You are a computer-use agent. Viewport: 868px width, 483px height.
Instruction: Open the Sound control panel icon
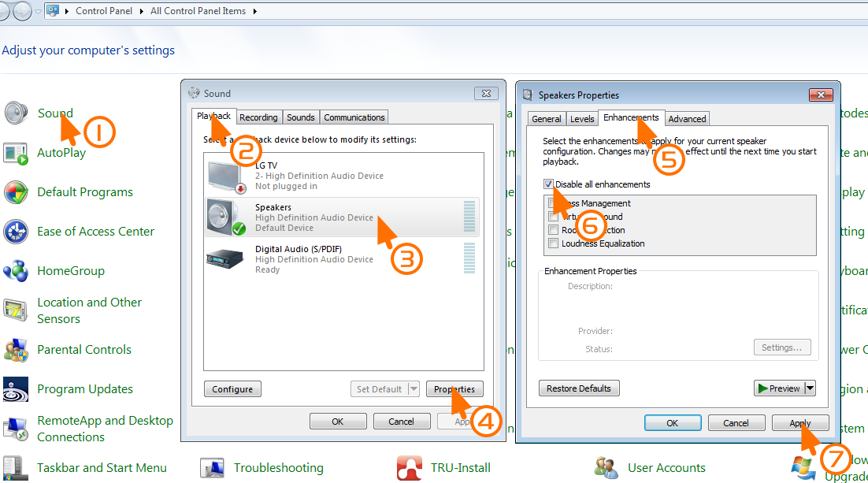click(16, 113)
